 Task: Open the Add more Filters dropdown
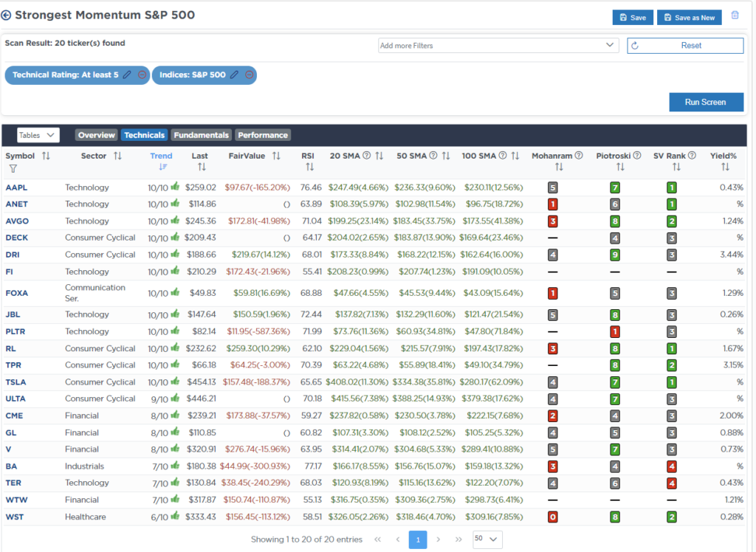coord(498,45)
